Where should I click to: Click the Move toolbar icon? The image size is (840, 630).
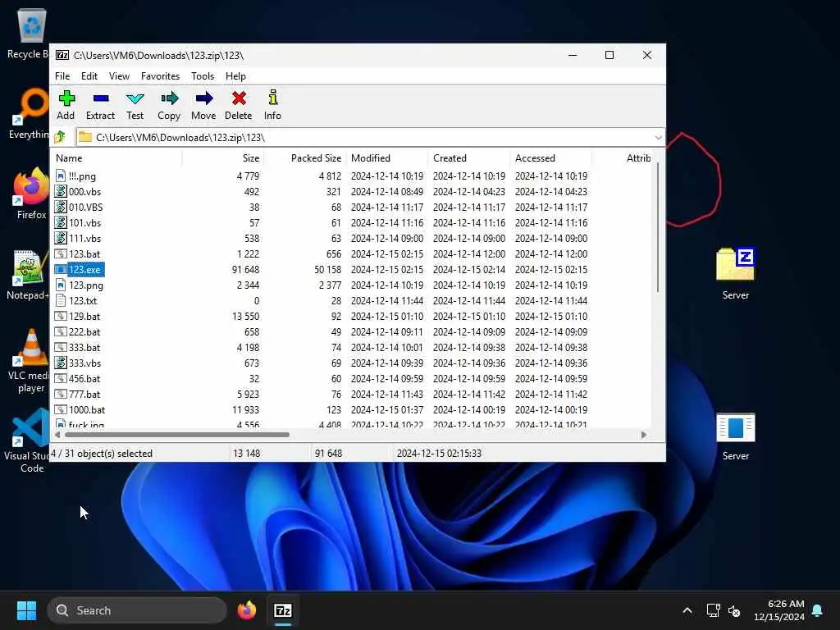point(203,98)
